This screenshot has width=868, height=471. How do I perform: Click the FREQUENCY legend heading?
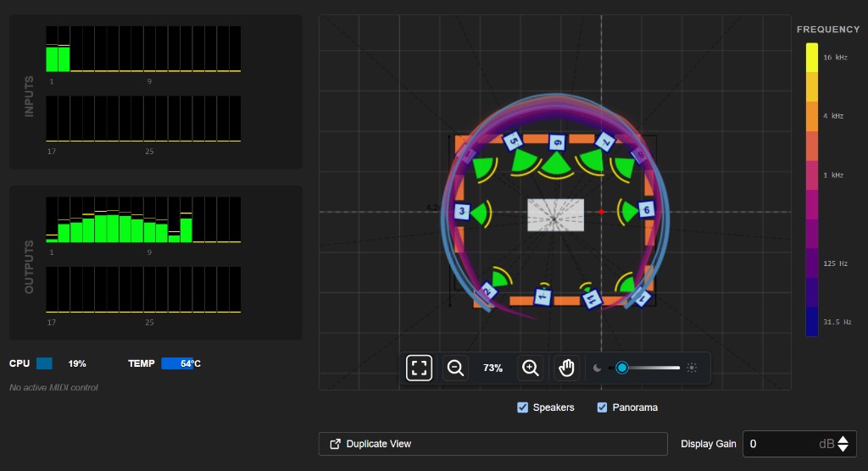tap(828, 30)
